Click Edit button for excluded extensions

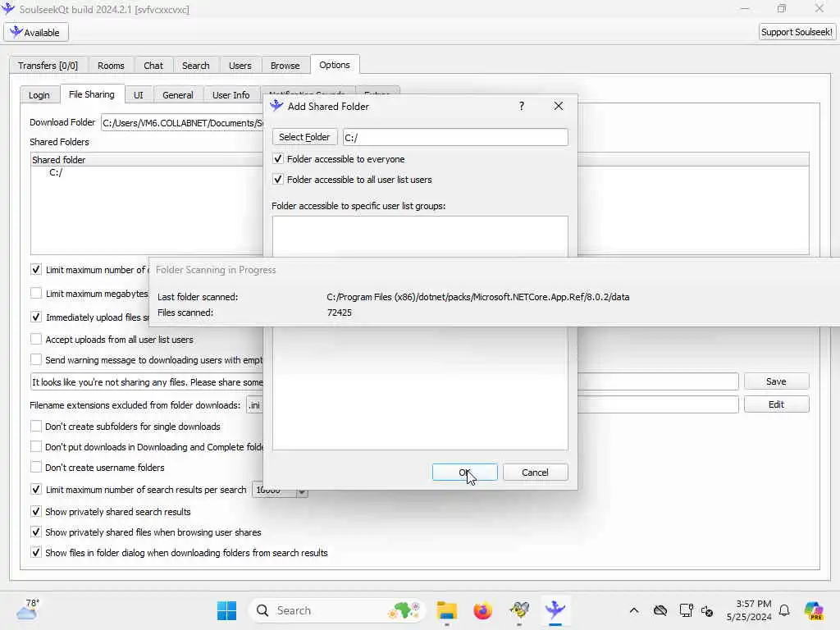tap(776, 404)
